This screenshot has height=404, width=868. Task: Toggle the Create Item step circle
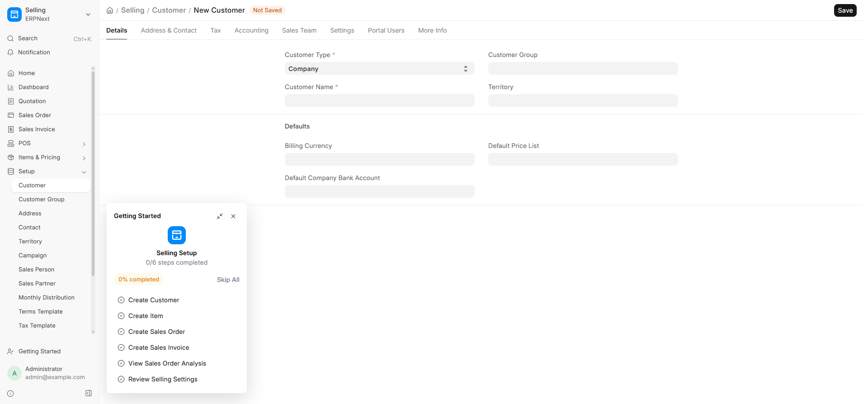pos(121,316)
